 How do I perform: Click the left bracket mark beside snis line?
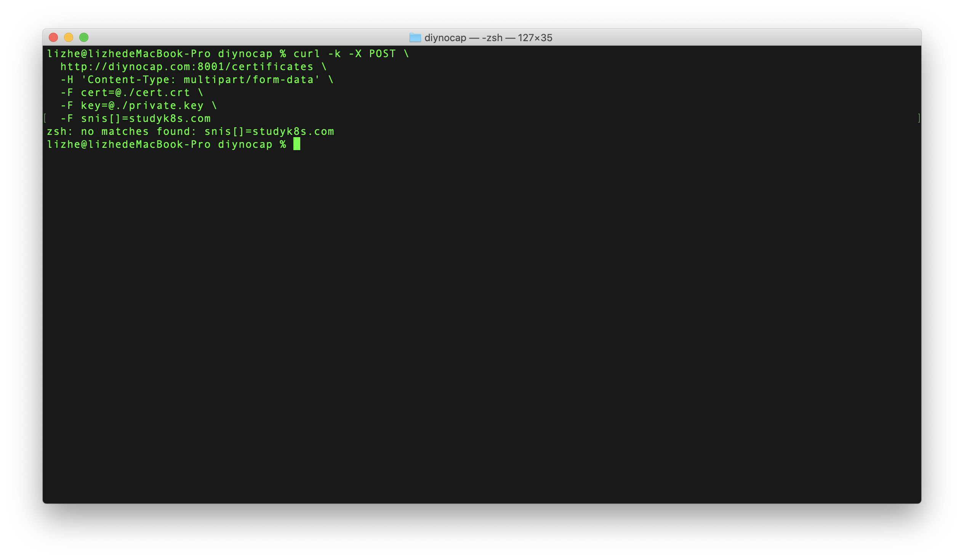pyautogui.click(x=45, y=118)
